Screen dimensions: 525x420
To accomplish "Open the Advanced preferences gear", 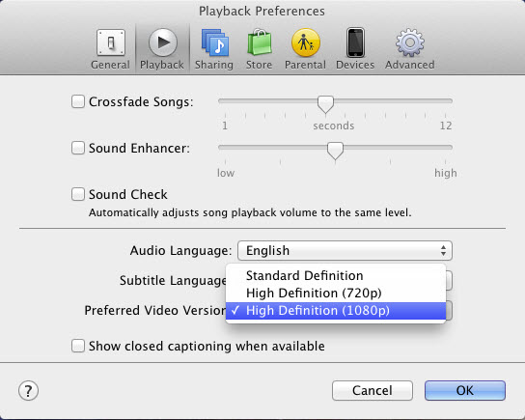I will point(410,49).
